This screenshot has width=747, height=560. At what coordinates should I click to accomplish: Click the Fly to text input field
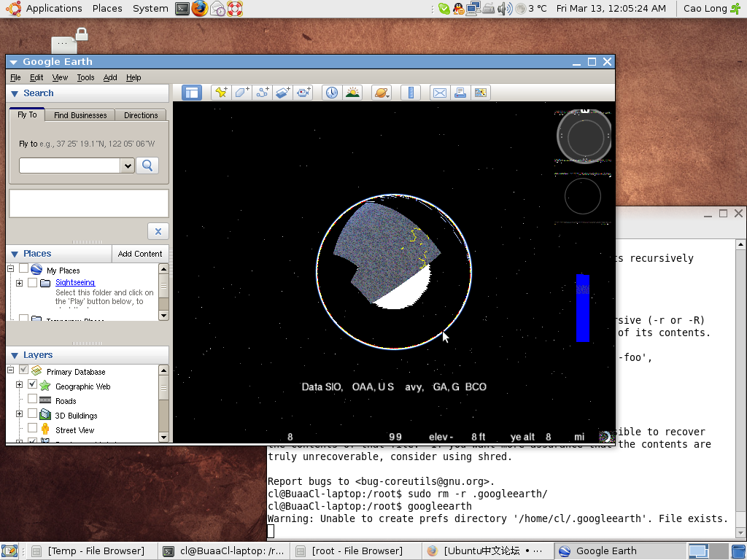(x=69, y=166)
